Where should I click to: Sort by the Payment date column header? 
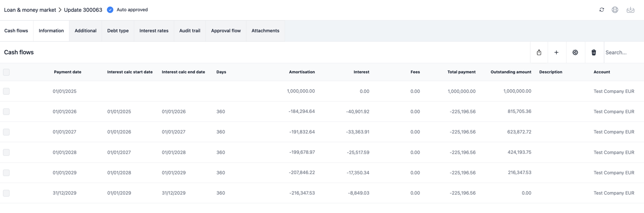click(x=68, y=72)
